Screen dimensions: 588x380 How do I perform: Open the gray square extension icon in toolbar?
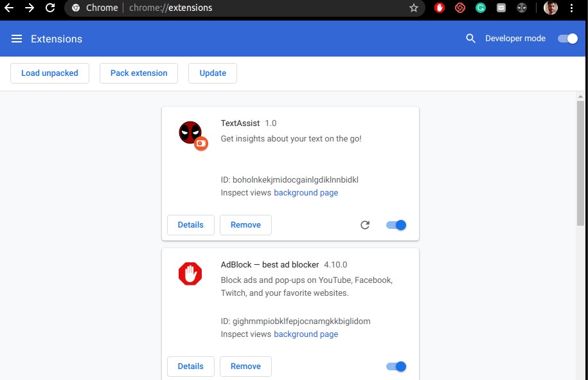[x=501, y=8]
